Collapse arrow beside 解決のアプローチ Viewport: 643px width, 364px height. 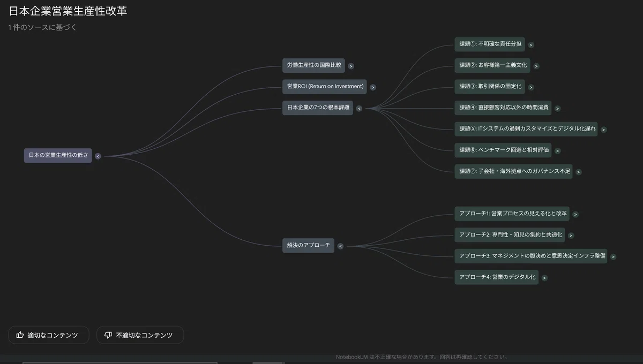[340, 246]
